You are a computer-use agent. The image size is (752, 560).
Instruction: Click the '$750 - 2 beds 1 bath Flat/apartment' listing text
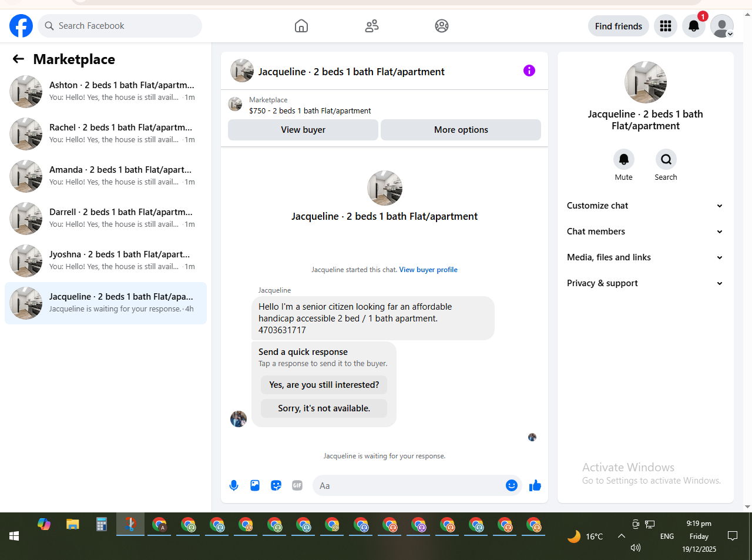coord(310,110)
